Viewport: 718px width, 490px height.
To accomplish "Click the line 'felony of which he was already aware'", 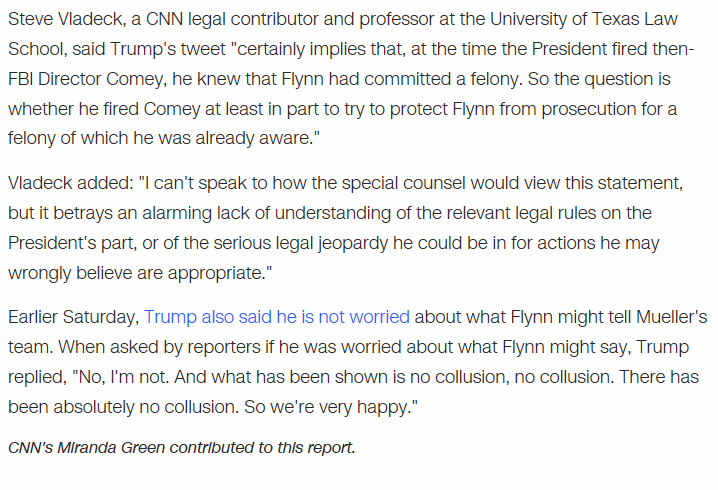I will [160, 138].
